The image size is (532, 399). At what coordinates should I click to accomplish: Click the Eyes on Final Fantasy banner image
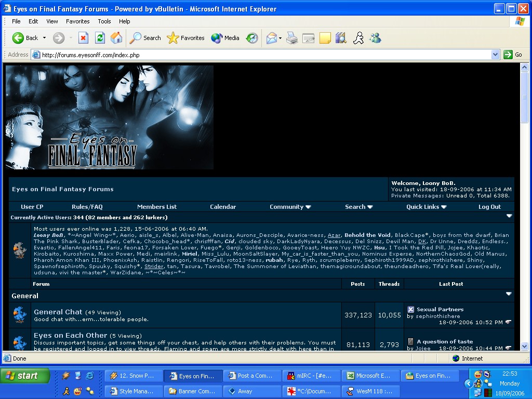pos(110,117)
